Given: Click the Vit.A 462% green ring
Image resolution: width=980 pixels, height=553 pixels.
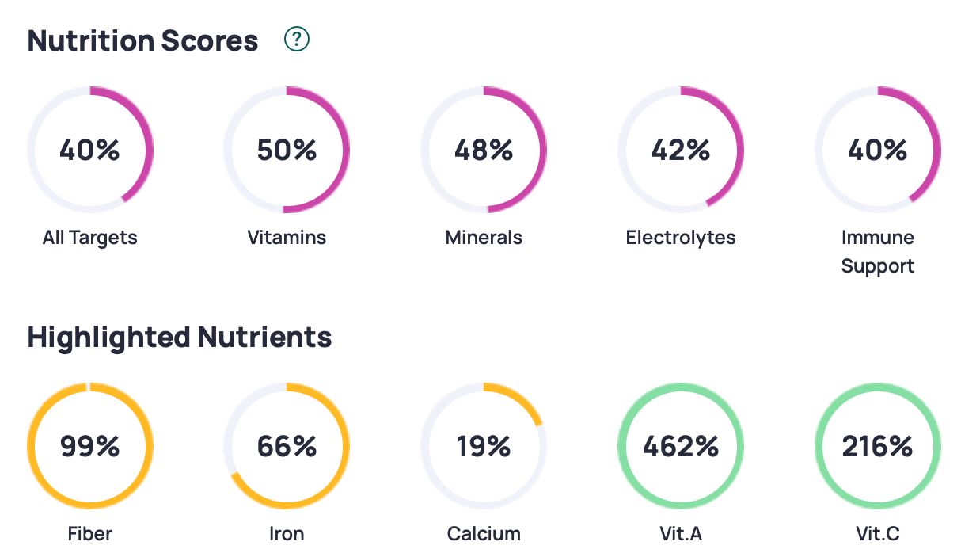Looking at the screenshot, I should pyautogui.click(x=681, y=447).
